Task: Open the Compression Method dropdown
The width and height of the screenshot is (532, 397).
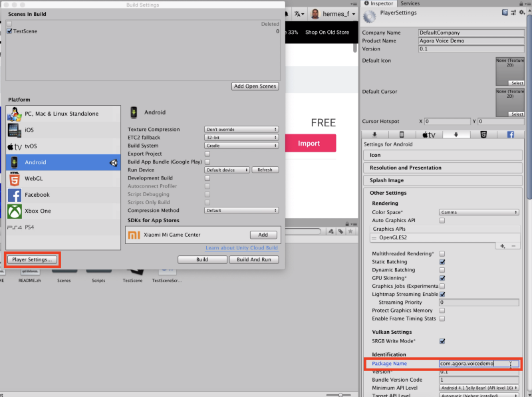Action: [241, 211]
